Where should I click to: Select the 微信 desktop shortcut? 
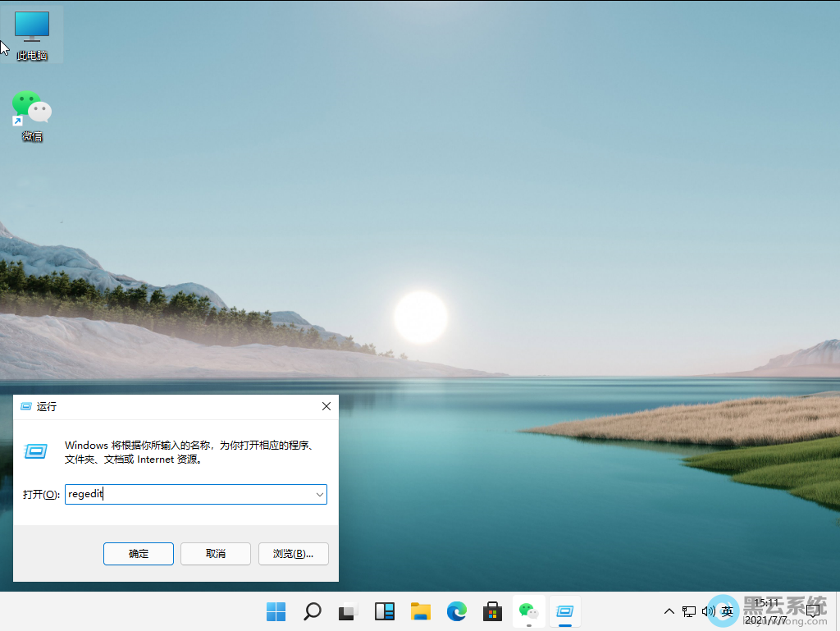click(32, 111)
